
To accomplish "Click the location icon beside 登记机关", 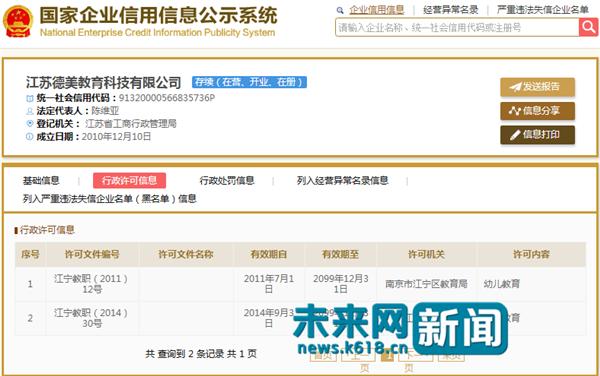I will pos(29,124).
